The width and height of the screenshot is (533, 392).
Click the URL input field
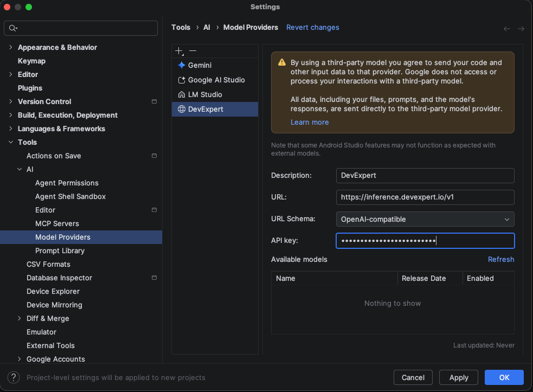point(425,197)
